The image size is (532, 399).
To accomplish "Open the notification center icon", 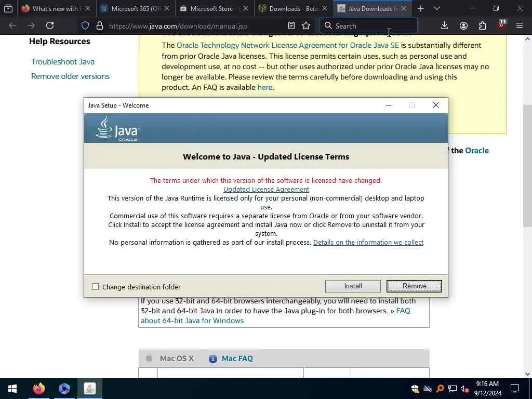I will pyautogui.click(x=515, y=389).
